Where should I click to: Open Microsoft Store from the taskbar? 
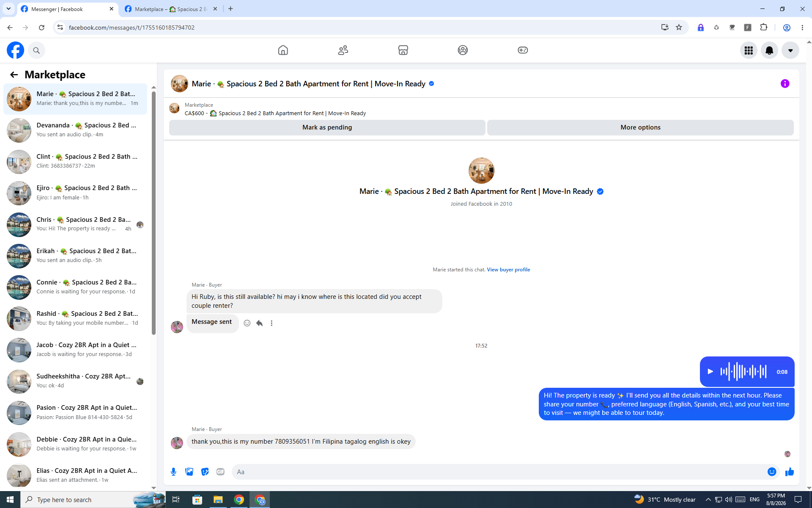pyautogui.click(x=197, y=500)
